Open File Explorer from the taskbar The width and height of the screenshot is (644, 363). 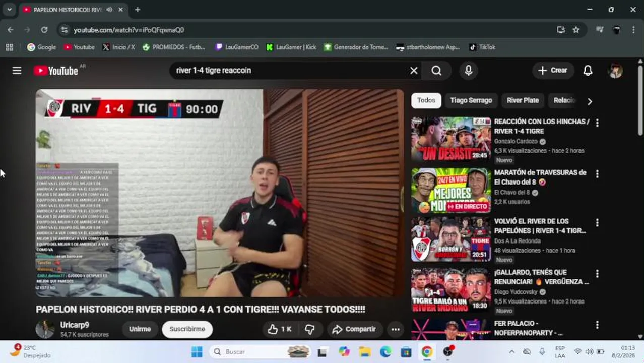[x=365, y=352]
